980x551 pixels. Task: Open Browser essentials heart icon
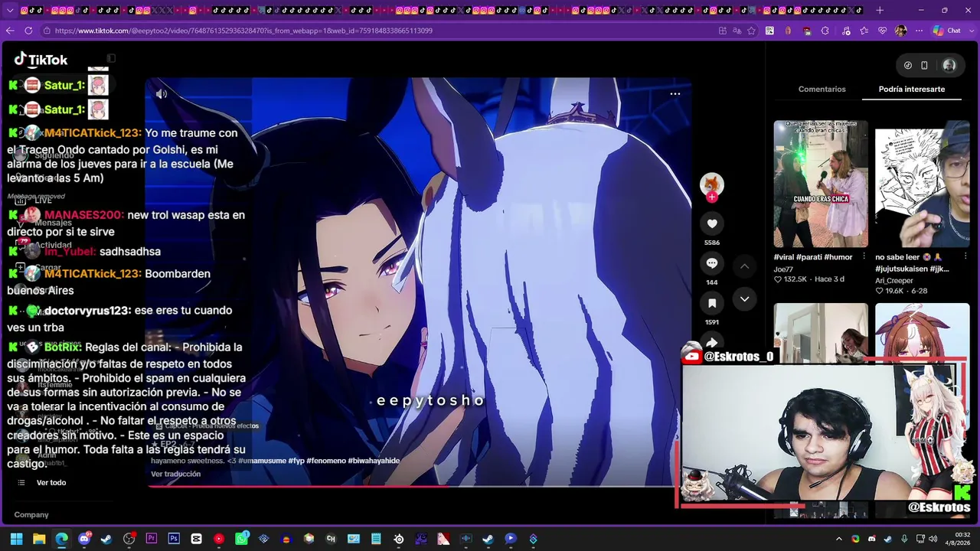pyautogui.click(x=883, y=31)
